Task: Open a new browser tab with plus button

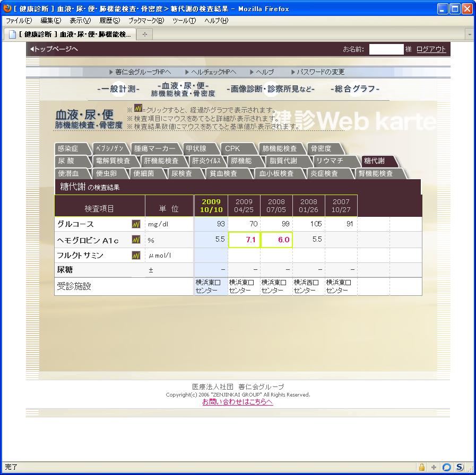Action: [144, 34]
